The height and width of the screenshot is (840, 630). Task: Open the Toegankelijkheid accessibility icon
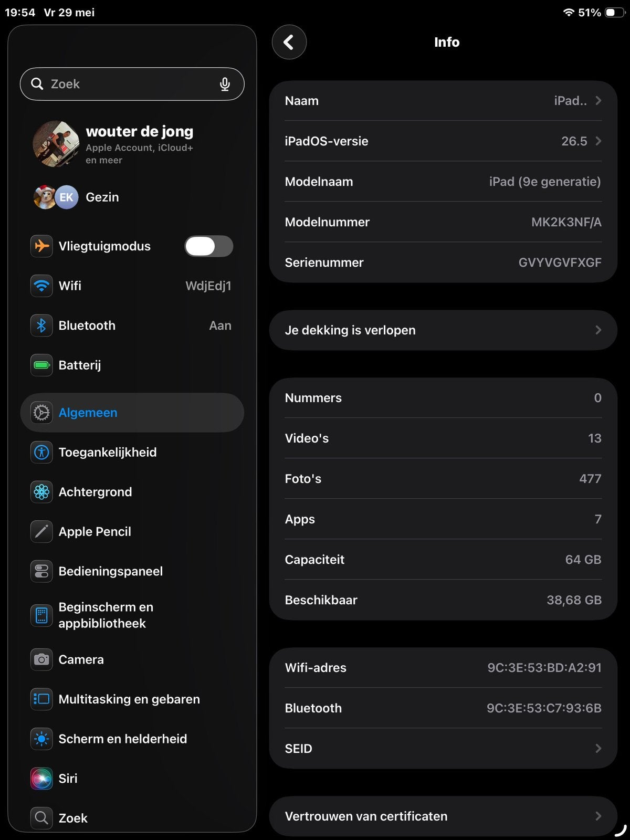click(41, 452)
